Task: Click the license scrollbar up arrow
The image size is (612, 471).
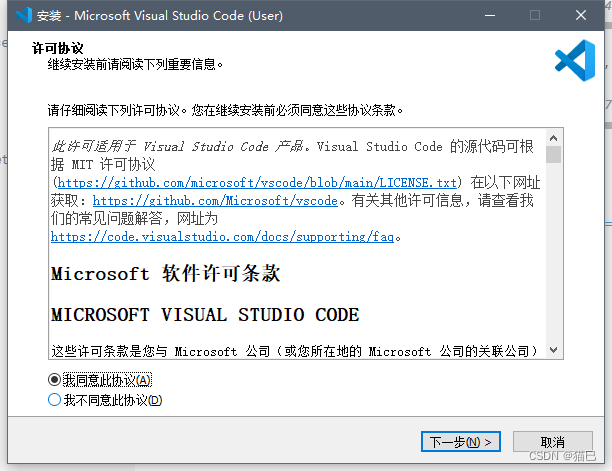Action: [x=553, y=138]
